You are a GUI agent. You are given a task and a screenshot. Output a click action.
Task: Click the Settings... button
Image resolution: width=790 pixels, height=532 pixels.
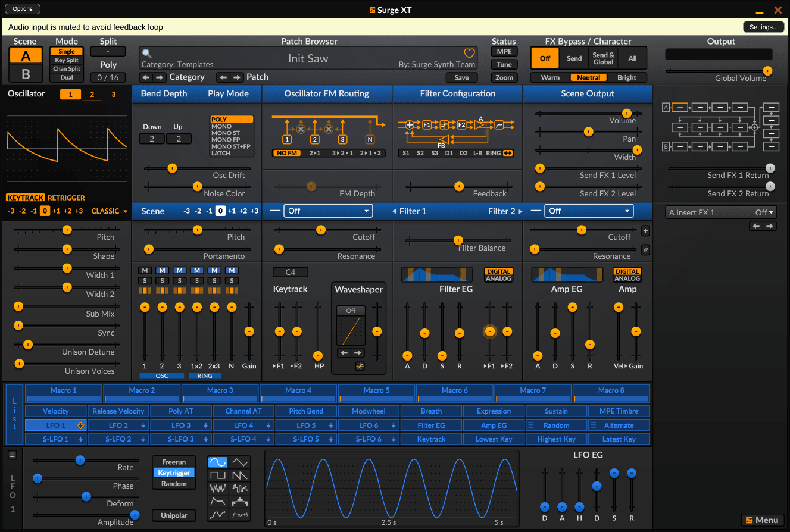click(x=763, y=27)
